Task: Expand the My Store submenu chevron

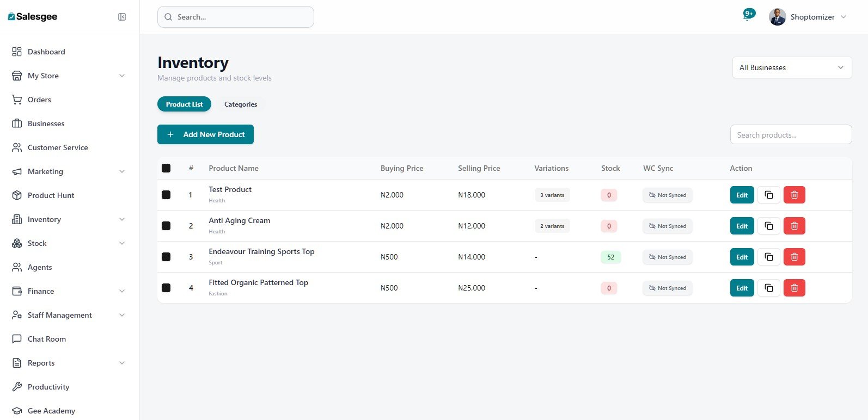Action: (x=122, y=76)
